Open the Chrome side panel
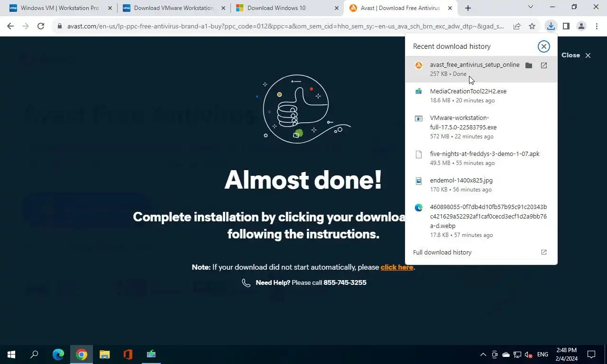This screenshot has height=364, width=607. (566, 27)
